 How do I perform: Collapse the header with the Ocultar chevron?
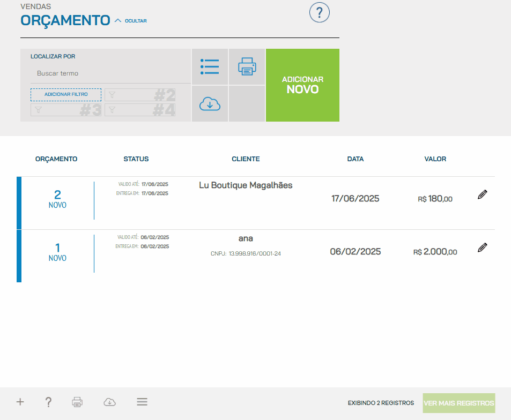click(130, 21)
